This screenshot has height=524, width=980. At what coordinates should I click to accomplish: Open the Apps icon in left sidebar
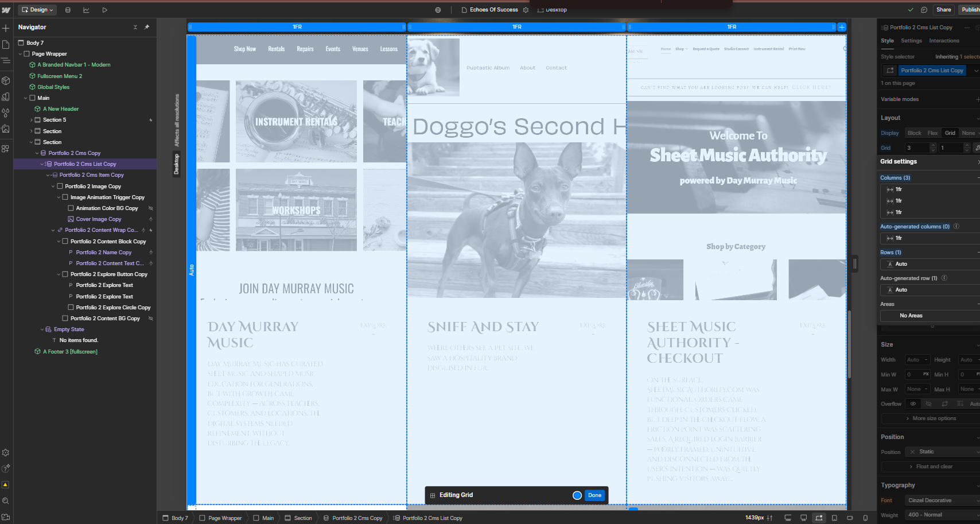click(6, 149)
